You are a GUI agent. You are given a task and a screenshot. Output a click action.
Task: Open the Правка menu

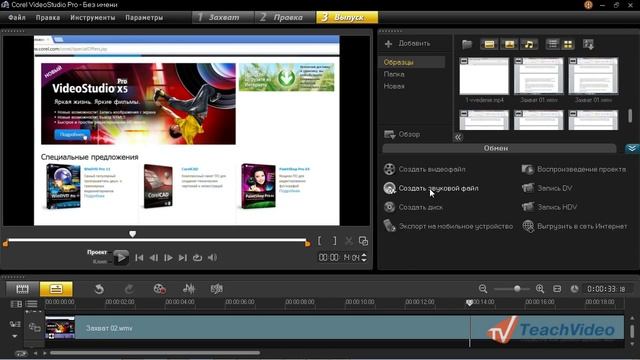click(48, 18)
